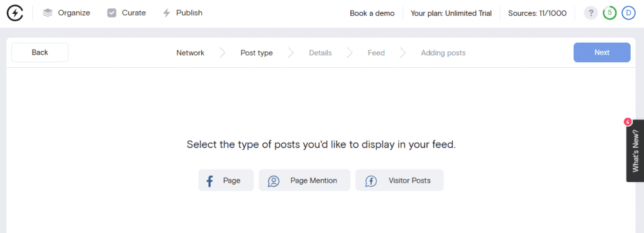Open the help question mark icon
This screenshot has height=233, width=644.
coord(591,13)
